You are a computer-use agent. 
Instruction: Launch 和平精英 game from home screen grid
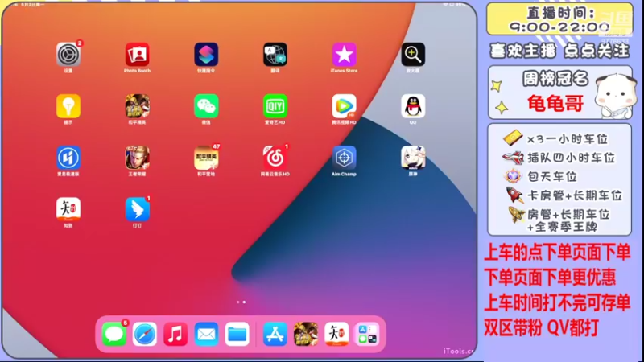coord(137,106)
